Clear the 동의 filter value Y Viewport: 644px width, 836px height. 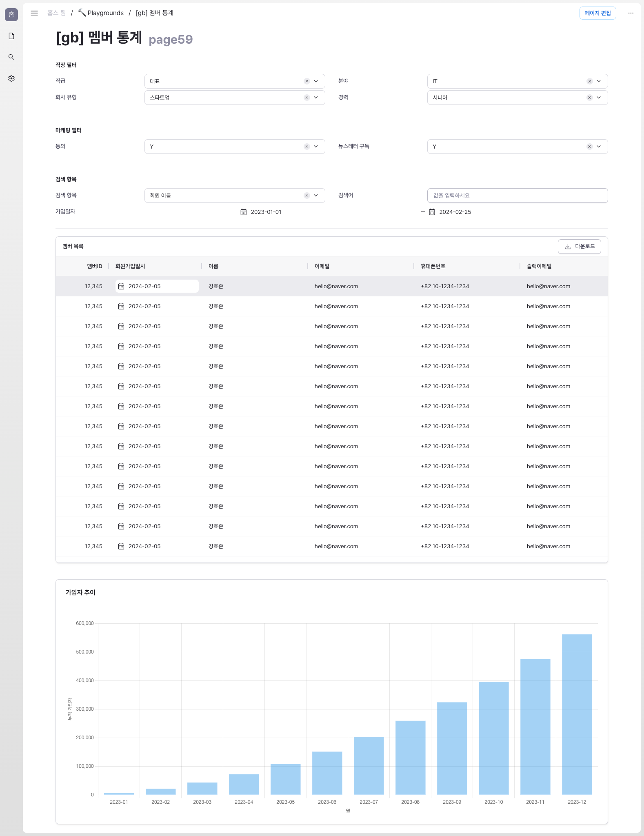(307, 147)
